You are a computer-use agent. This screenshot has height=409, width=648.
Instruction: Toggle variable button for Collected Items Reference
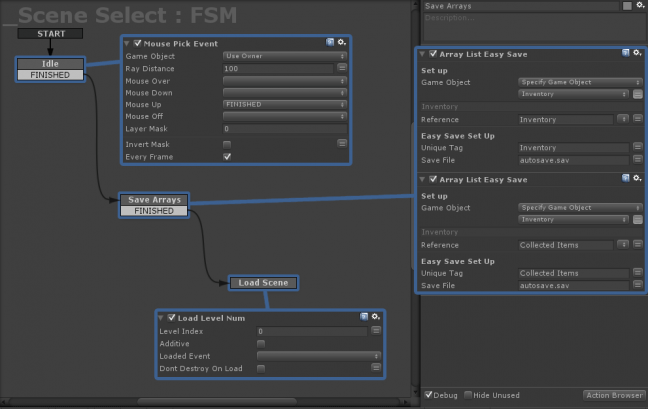click(638, 245)
